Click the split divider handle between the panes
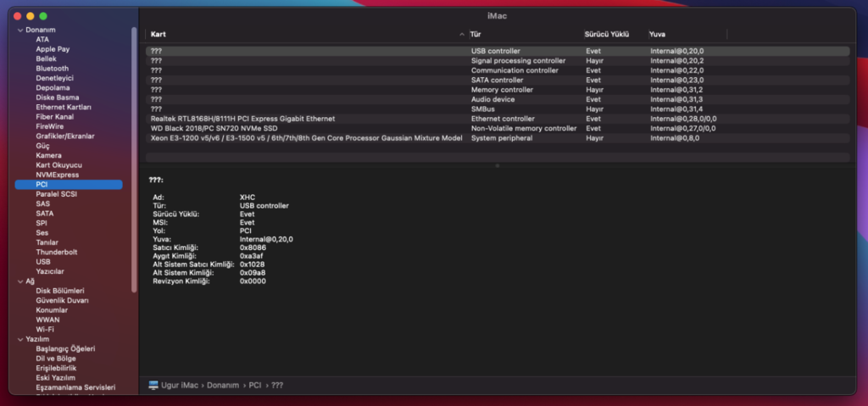This screenshot has width=868, height=406. coord(498,166)
